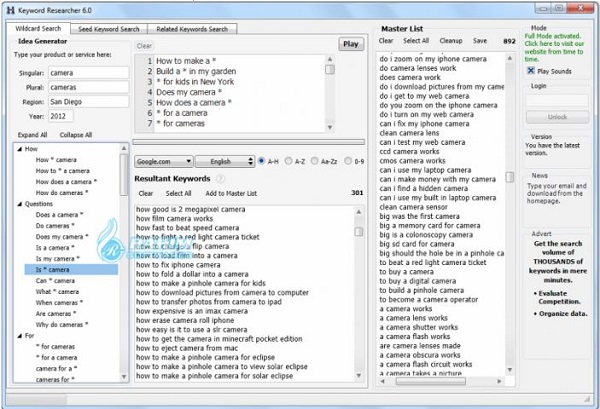Click the Region input field
This screenshot has width=600, height=409.
89,102
